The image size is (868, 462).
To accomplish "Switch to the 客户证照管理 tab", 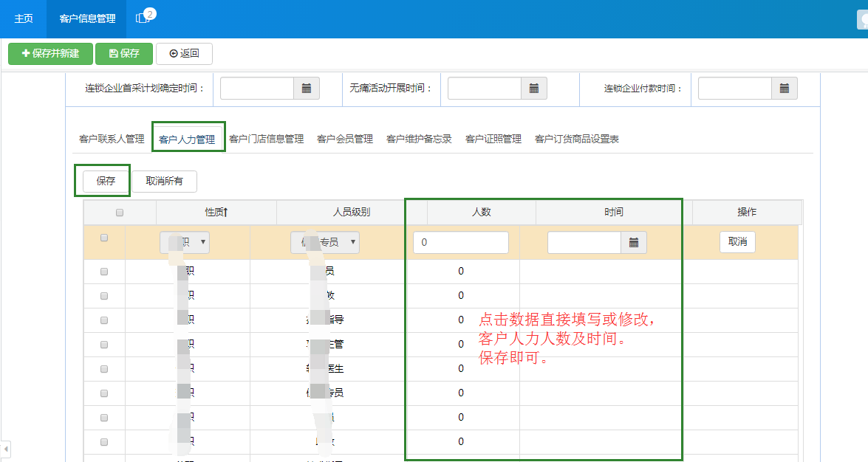I will 493,138.
